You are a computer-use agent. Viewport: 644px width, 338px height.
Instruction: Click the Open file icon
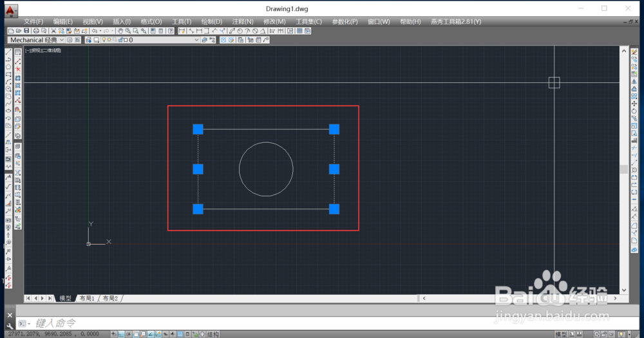[x=19, y=31]
